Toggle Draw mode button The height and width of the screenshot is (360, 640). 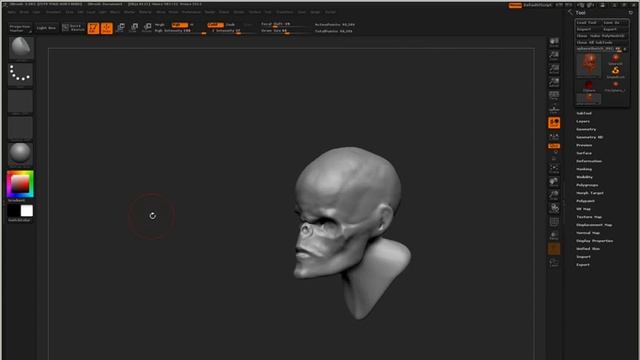(107, 28)
